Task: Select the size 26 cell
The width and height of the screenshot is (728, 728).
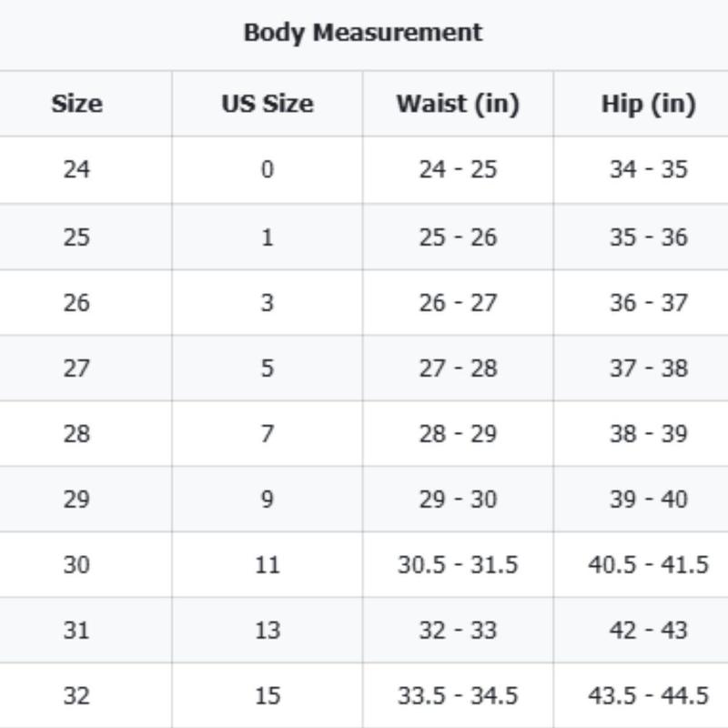Action: [x=76, y=302]
